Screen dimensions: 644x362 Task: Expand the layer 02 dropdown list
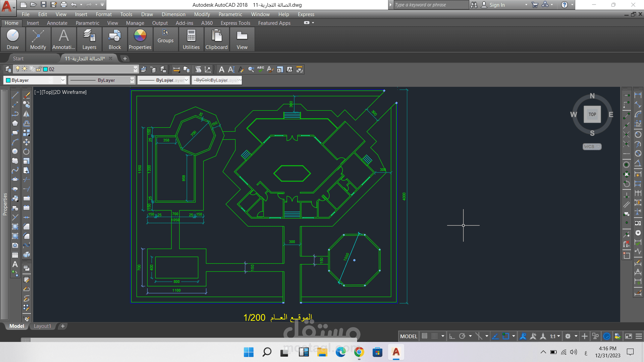(x=135, y=69)
